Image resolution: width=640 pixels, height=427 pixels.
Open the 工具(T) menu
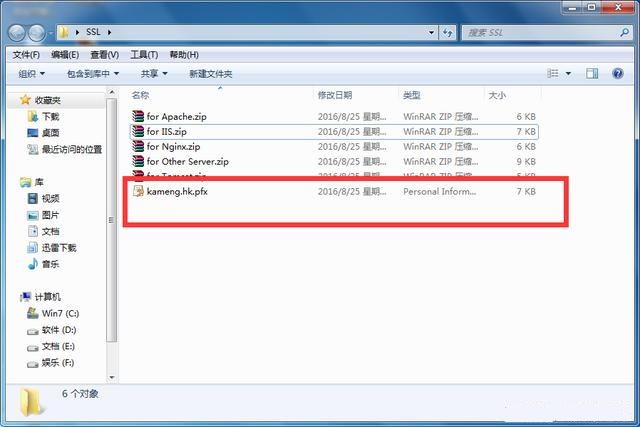144,54
